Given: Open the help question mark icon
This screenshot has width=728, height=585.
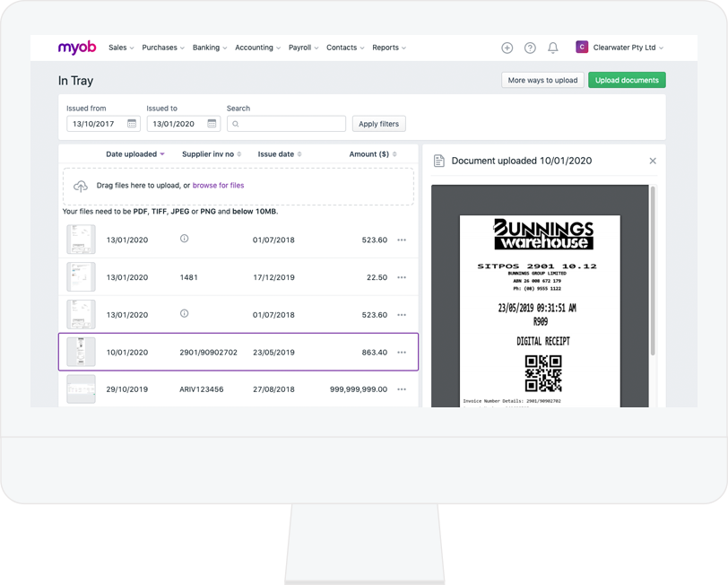Looking at the screenshot, I should click(530, 48).
